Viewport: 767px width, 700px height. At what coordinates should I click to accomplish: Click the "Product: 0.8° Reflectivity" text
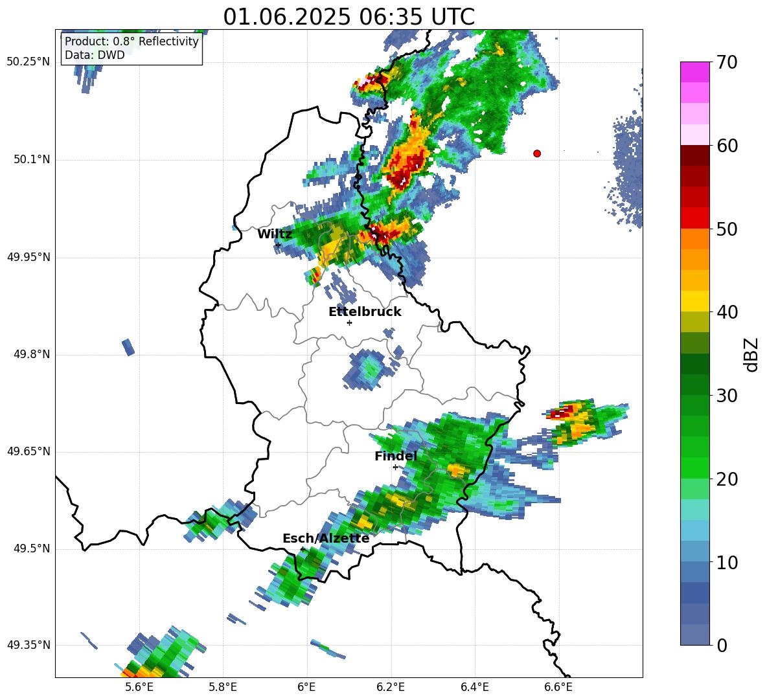(132, 41)
